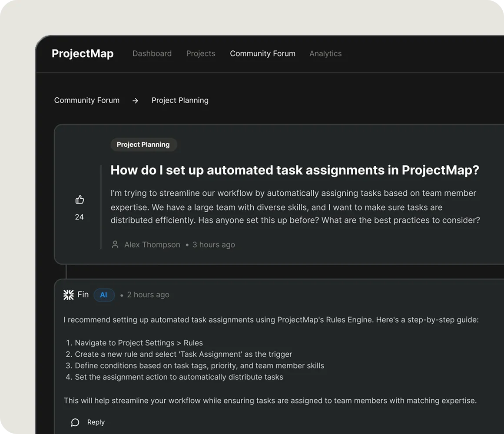The height and width of the screenshot is (434, 504).
Task: Click the Fin author name
Action: (x=83, y=294)
